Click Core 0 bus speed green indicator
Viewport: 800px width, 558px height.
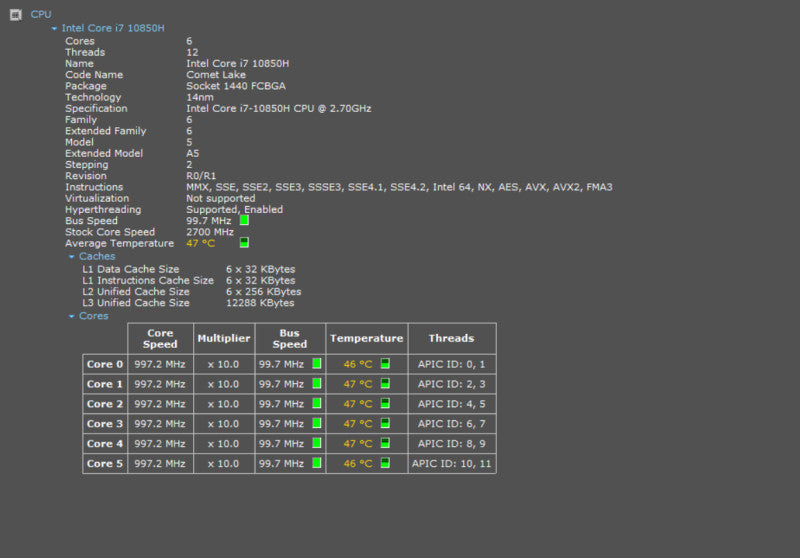(317, 364)
